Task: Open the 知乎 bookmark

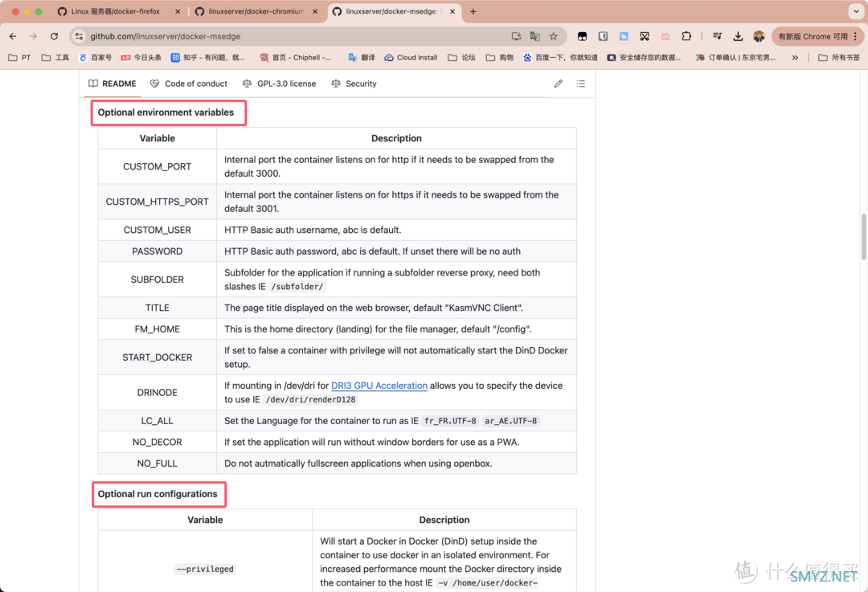Action: 207,58
